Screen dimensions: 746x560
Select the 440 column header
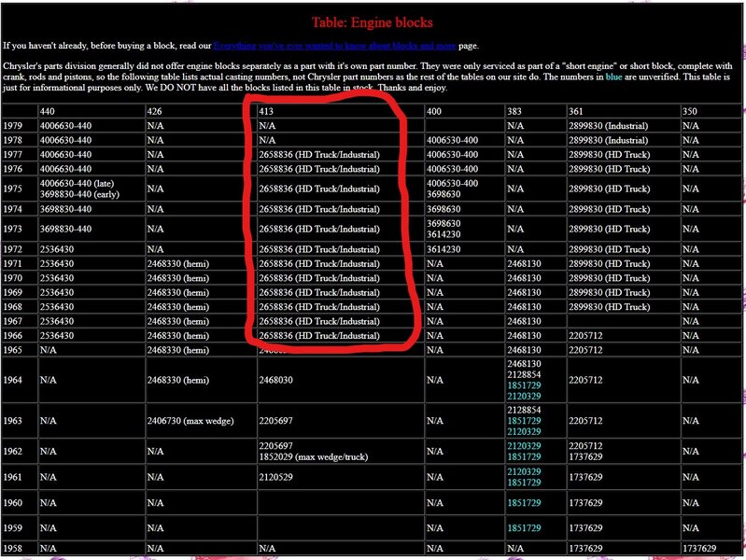(47, 111)
